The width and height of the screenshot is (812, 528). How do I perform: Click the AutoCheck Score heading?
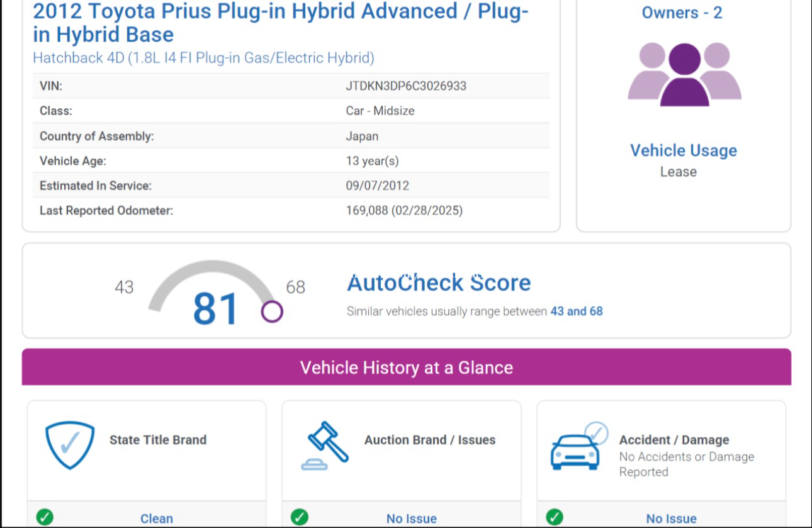[x=439, y=283]
